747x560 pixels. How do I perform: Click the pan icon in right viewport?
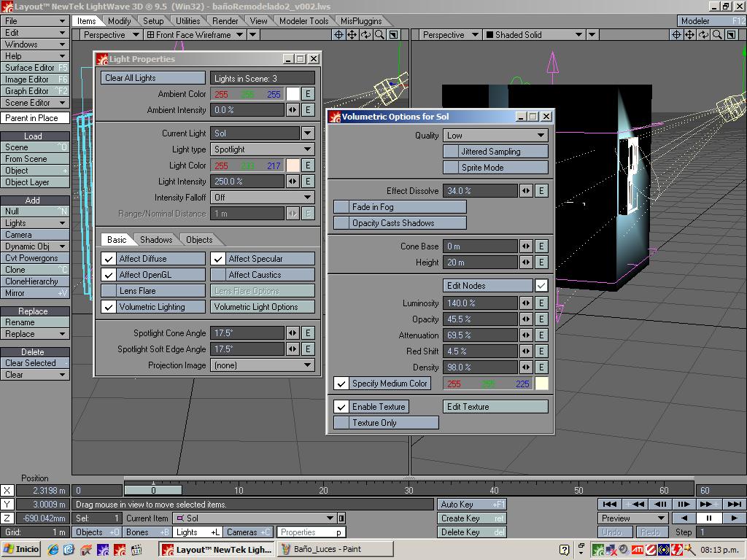coord(690,35)
